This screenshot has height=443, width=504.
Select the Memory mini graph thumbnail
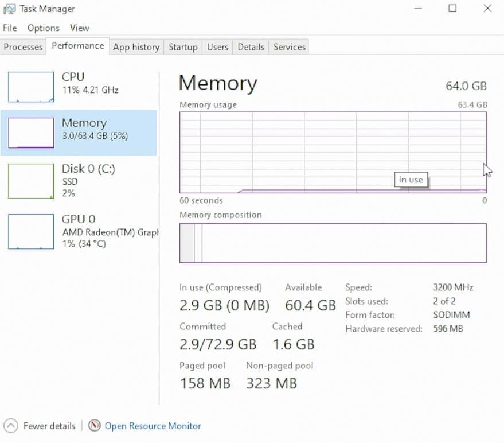click(x=31, y=133)
